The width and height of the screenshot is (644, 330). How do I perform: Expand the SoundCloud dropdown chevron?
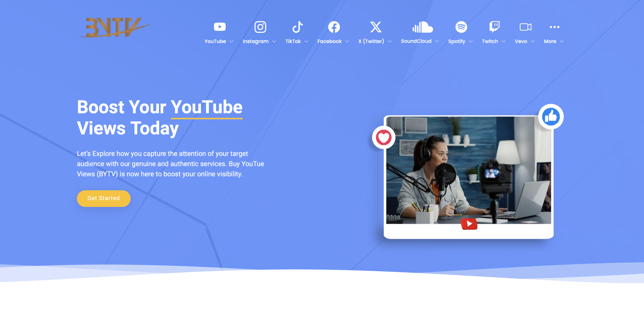tap(437, 41)
